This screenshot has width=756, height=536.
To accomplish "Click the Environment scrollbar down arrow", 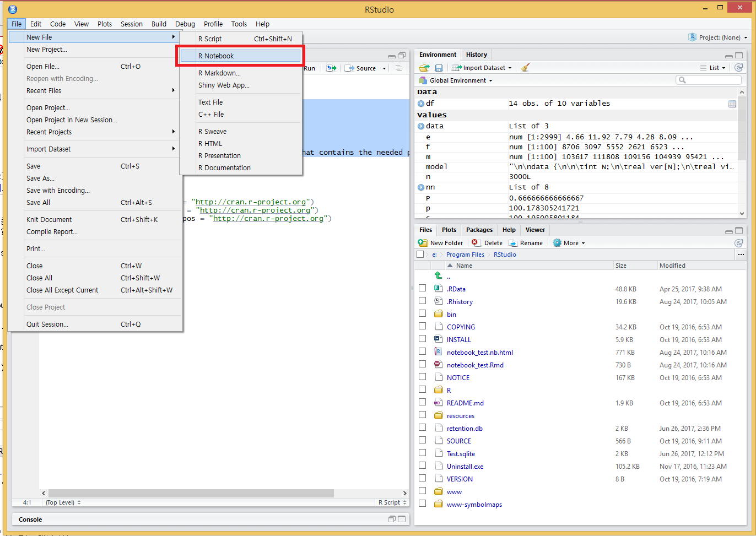I will tap(742, 213).
